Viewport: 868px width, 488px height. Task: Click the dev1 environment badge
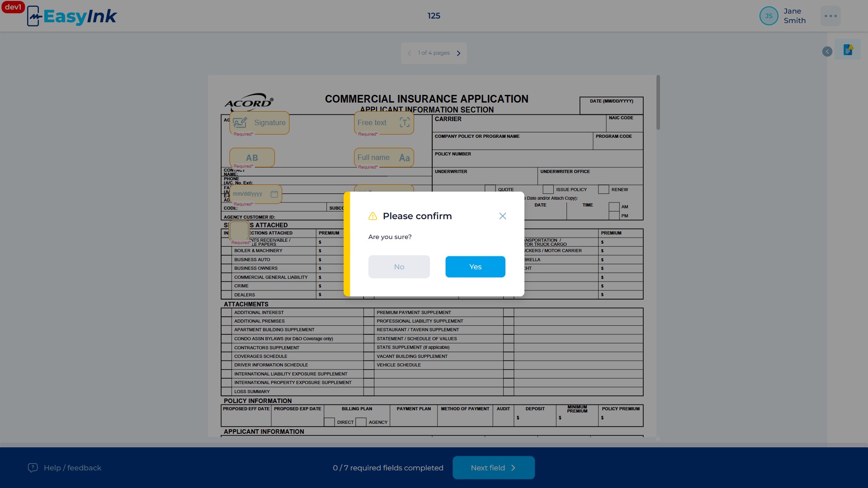pos(13,7)
